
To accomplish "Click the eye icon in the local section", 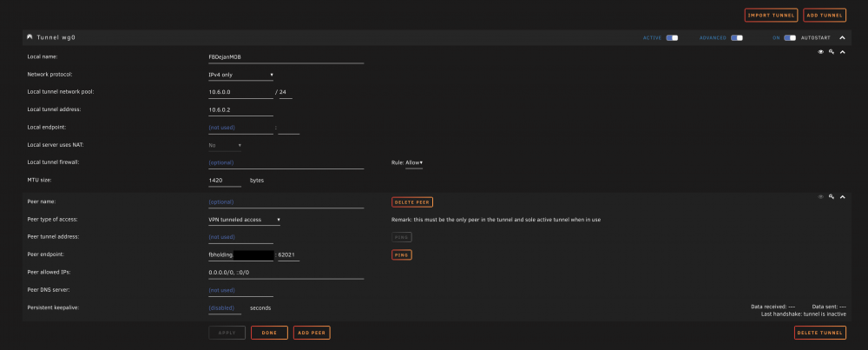I will (820, 52).
